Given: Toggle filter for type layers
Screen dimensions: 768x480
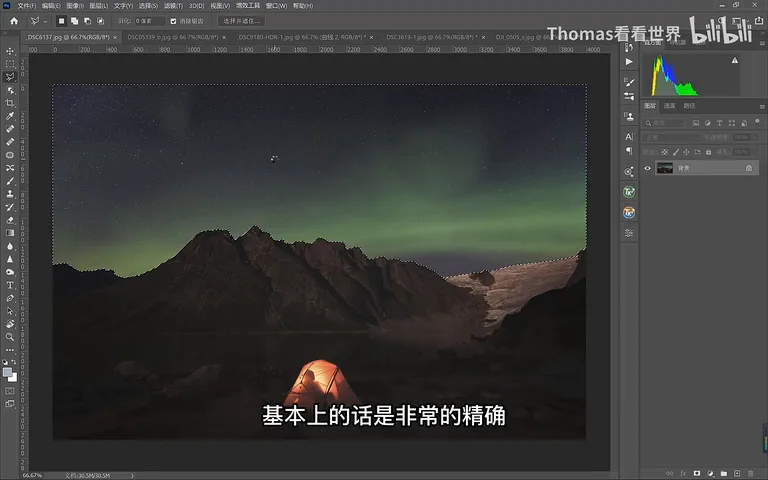Looking at the screenshot, I should coord(720,123).
